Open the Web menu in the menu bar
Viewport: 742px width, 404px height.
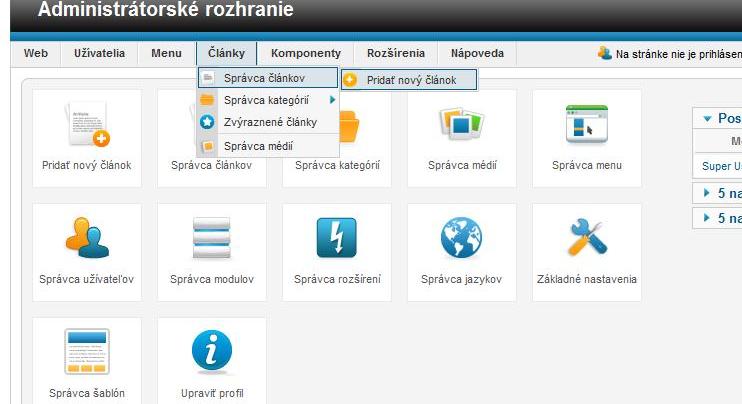click(x=36, y=54)
